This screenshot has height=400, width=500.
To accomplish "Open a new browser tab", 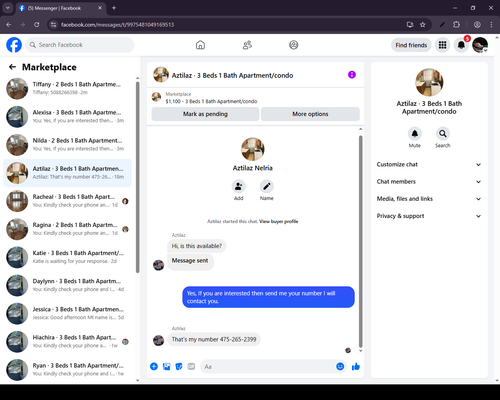I will coord(114,8).
